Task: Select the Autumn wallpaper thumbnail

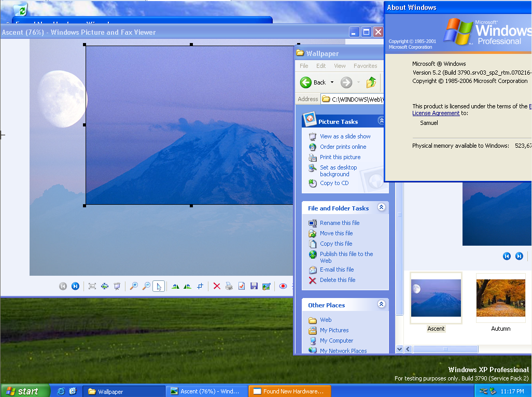Action: (501, 299)
